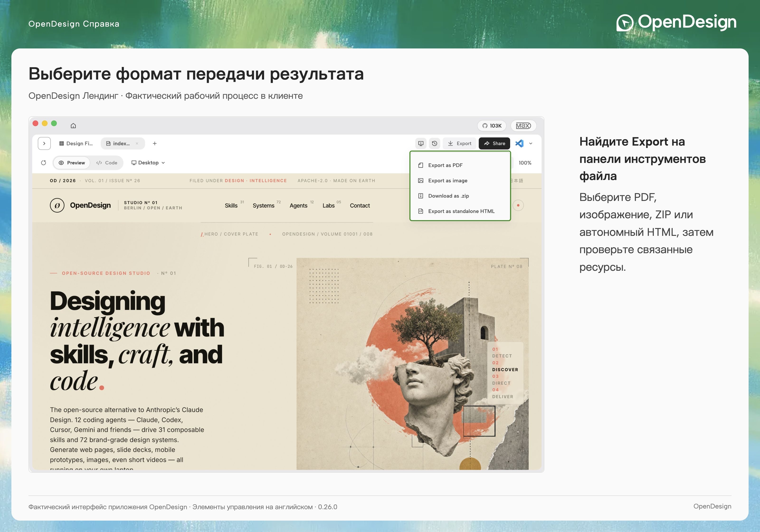The height and width of the screenshot is (532, 760).
Task: Open the Design Files tab
Action: click(76, 143)
